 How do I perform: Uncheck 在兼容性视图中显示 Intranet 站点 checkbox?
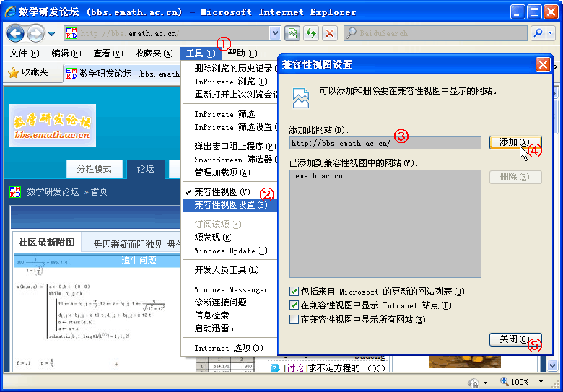pyautogui.click(x=294, y=305)
